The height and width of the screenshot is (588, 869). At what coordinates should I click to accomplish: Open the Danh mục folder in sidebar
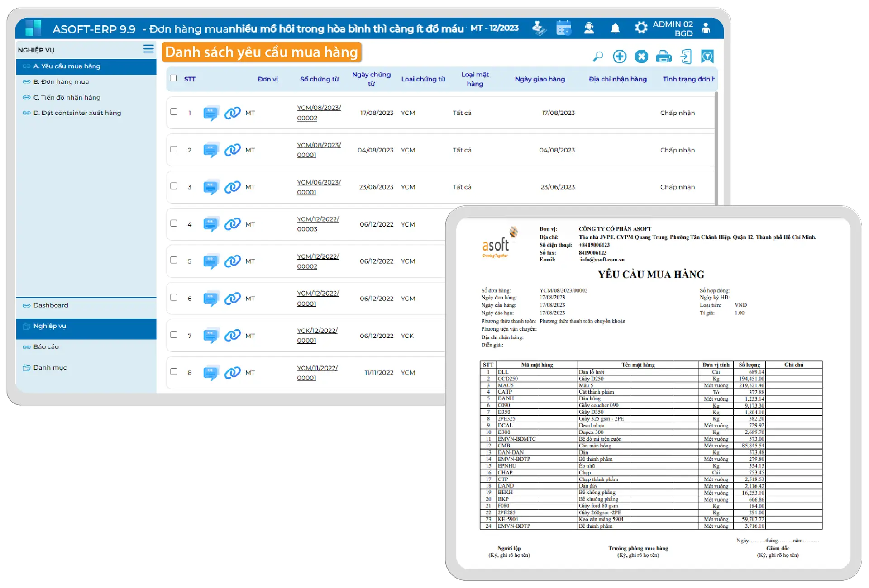coord(50,368)
